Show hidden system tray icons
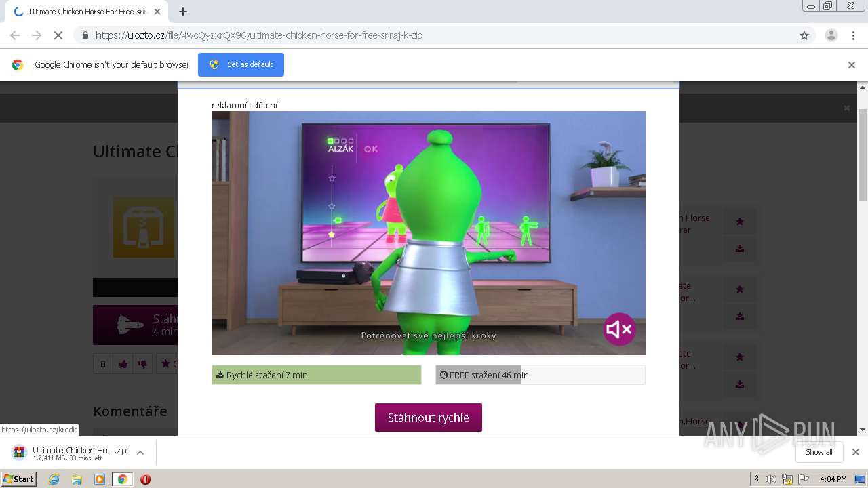This screenshot has width=868, height=488. [x=756, y=479]
